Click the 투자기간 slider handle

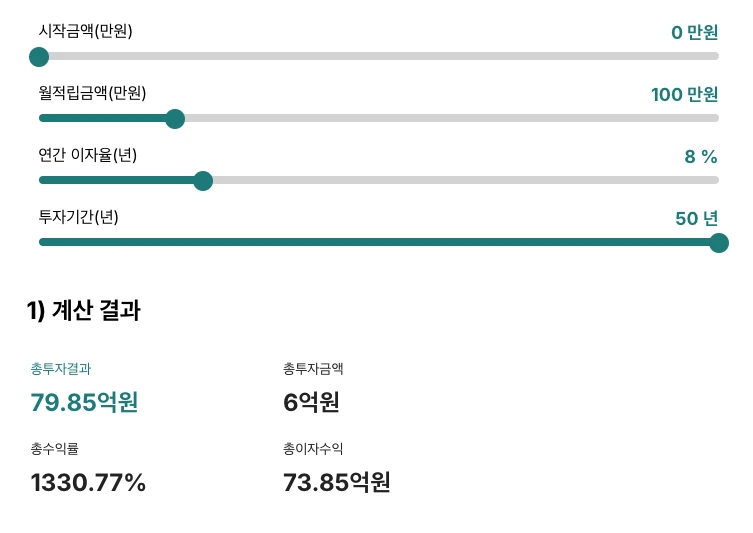coord(718,243)
